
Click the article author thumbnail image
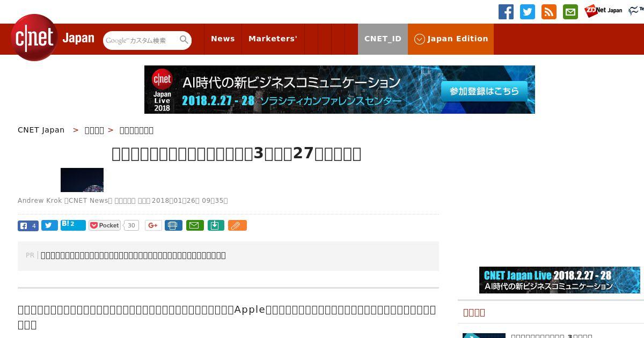tap(82, 180)
